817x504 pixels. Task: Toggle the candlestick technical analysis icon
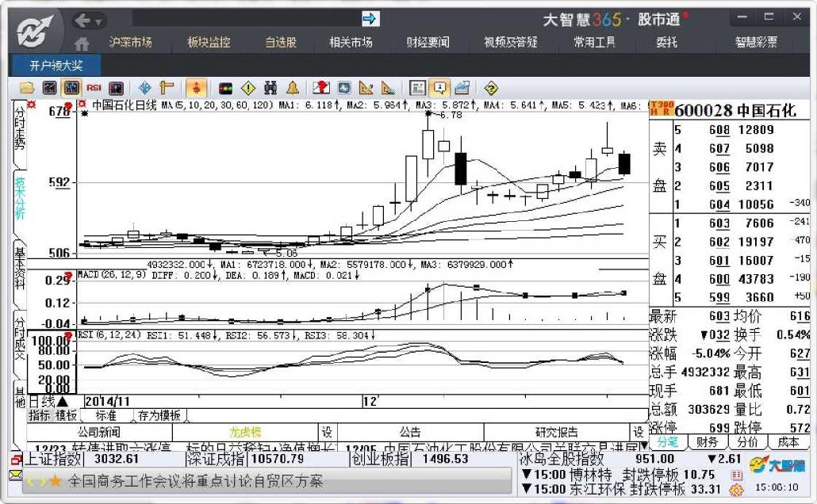click(71, 88)
